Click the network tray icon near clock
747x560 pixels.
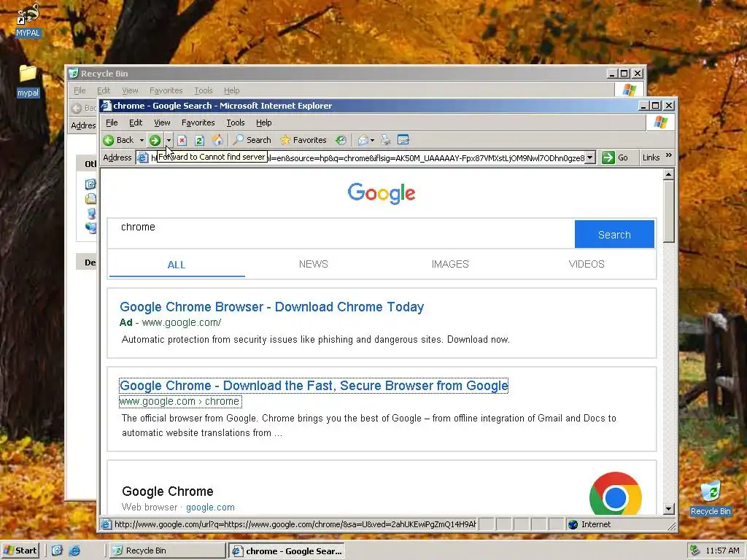(x=694, y=551)
